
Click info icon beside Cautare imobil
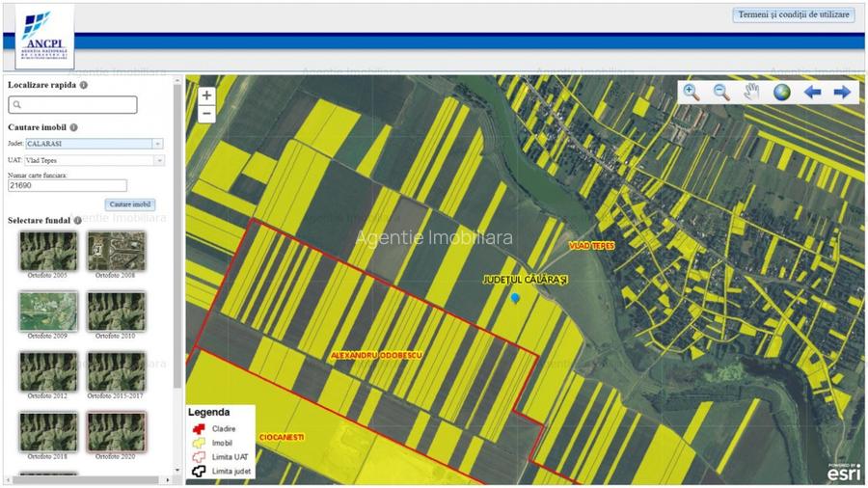click(x=74, y=127)
